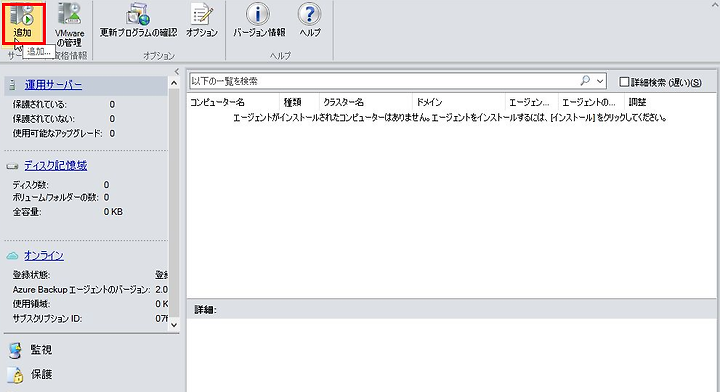This screenshot has height=392, width=720.
Task: Open the 運用サーバー link
Action: (53, 85)
